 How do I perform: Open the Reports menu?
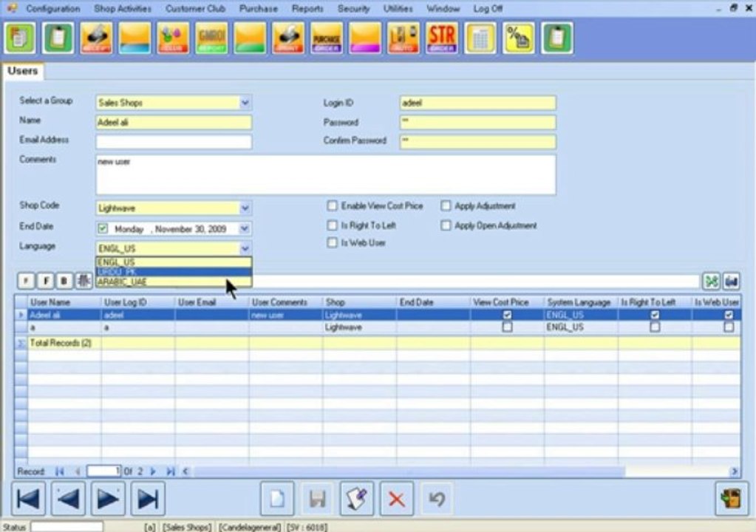(307, 9)
